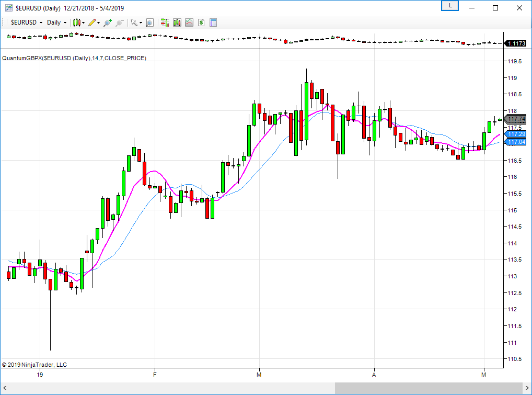Click the 'F' February label on time axis

(155, 375)
